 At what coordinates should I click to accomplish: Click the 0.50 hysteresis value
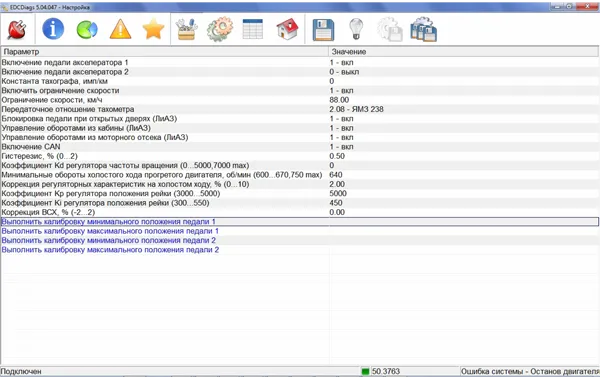[337, 156]
